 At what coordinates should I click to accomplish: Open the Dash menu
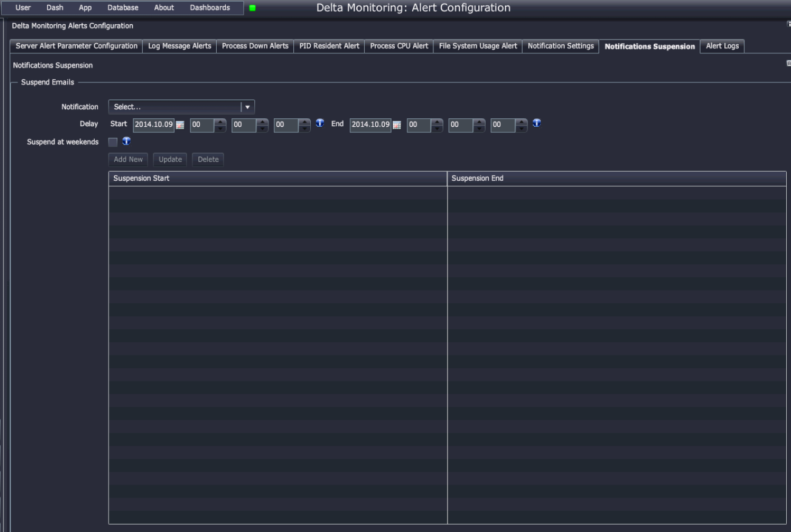[x=55, y=8]
